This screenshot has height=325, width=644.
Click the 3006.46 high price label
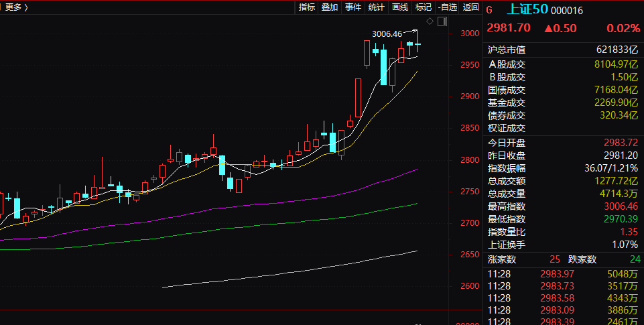(x=387, y=34)
